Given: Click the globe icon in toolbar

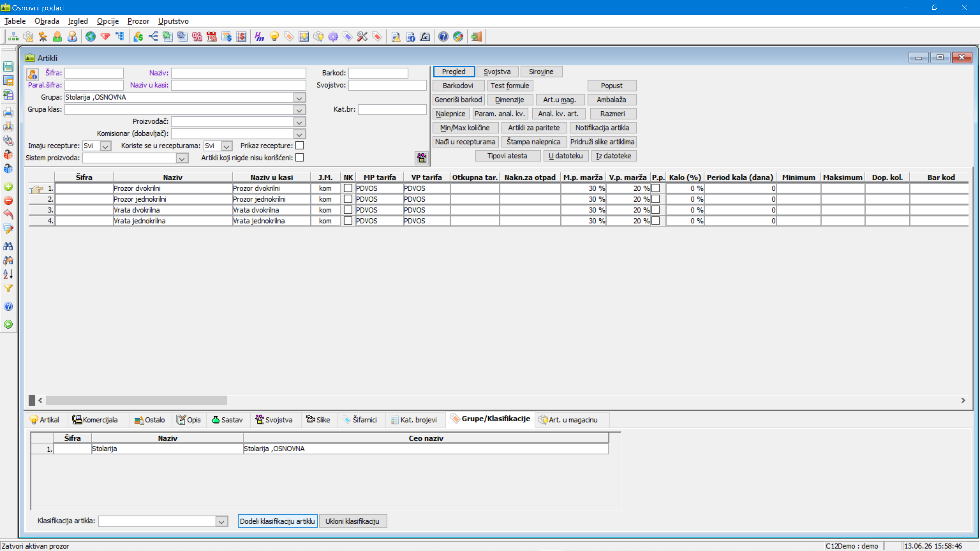Looking at the screenshot, I should [x=91, y=36].
